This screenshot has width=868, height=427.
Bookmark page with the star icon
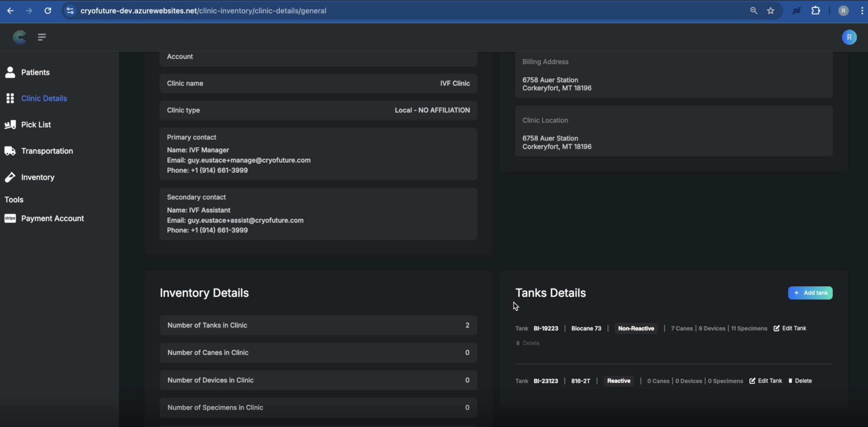[x=770, y=11]
